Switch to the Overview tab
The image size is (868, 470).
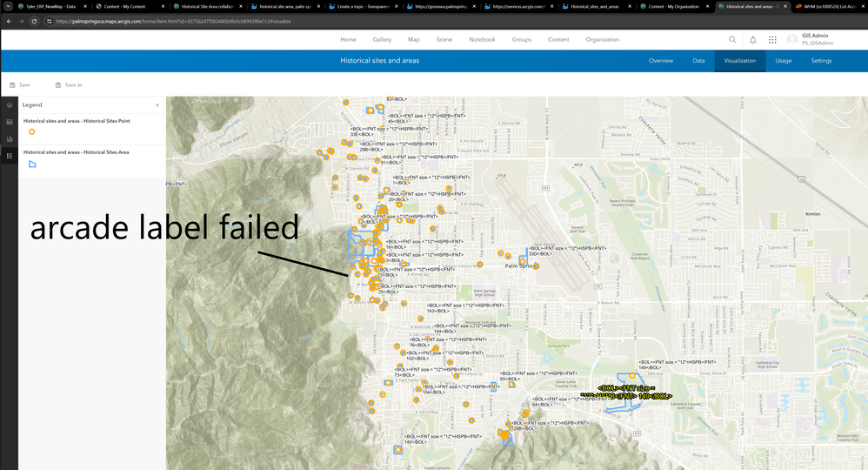pyautogui.click(x=661, y=61)
